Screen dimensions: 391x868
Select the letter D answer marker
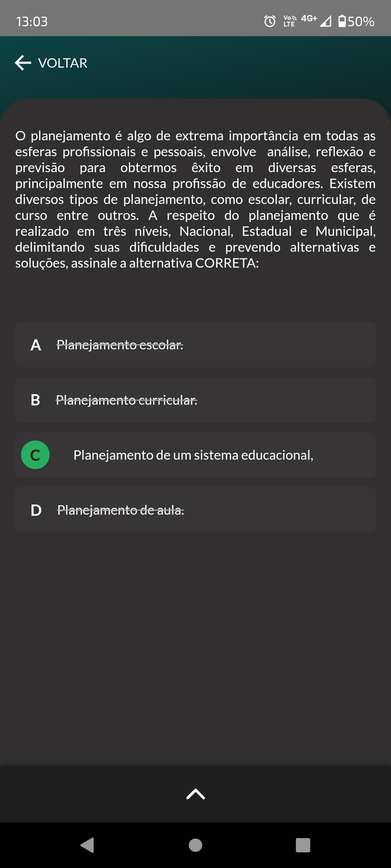[36, 510]
